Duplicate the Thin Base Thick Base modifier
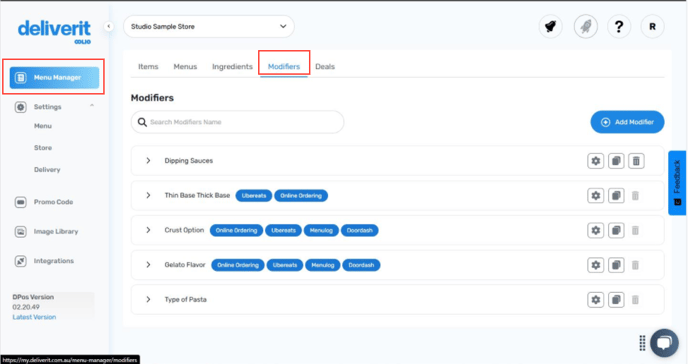The image size is (688, 364). (616, 196)
